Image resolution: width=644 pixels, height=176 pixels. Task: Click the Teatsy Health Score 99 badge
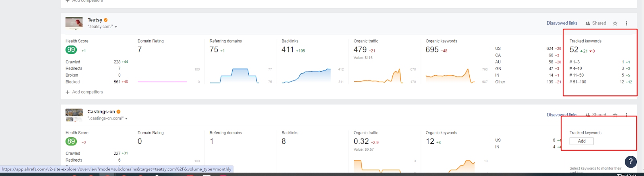coord(71,50)
